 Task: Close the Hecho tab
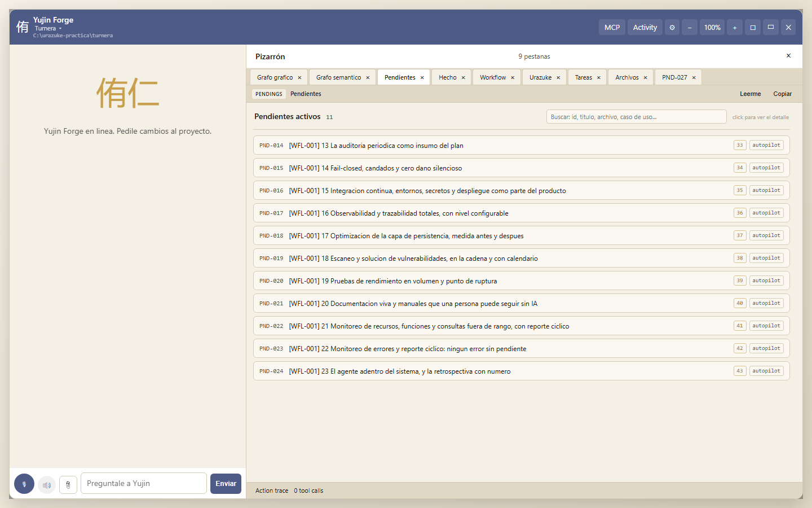(463, 77)
